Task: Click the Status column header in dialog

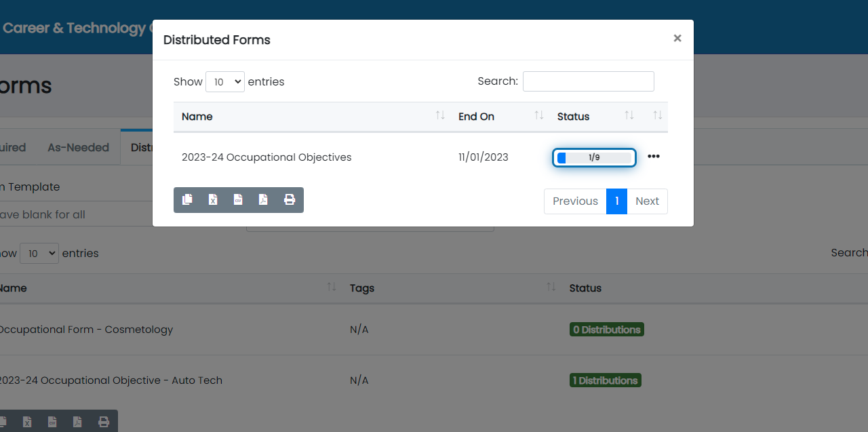Action: (573, 117)
